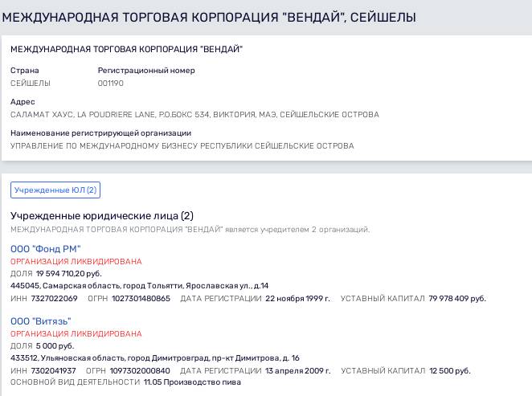Click ИНН number 7302041937

point(54,370)
